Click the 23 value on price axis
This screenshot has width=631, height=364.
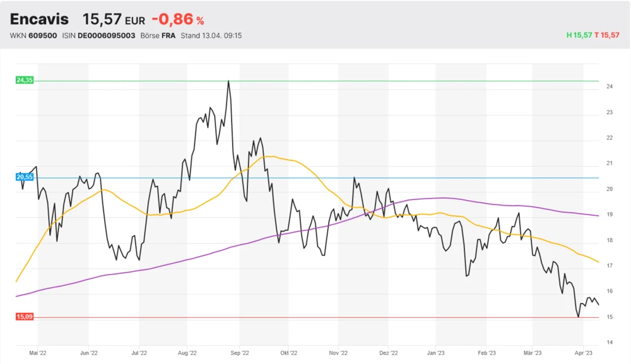pyautogui.click(x=610, y=112)
